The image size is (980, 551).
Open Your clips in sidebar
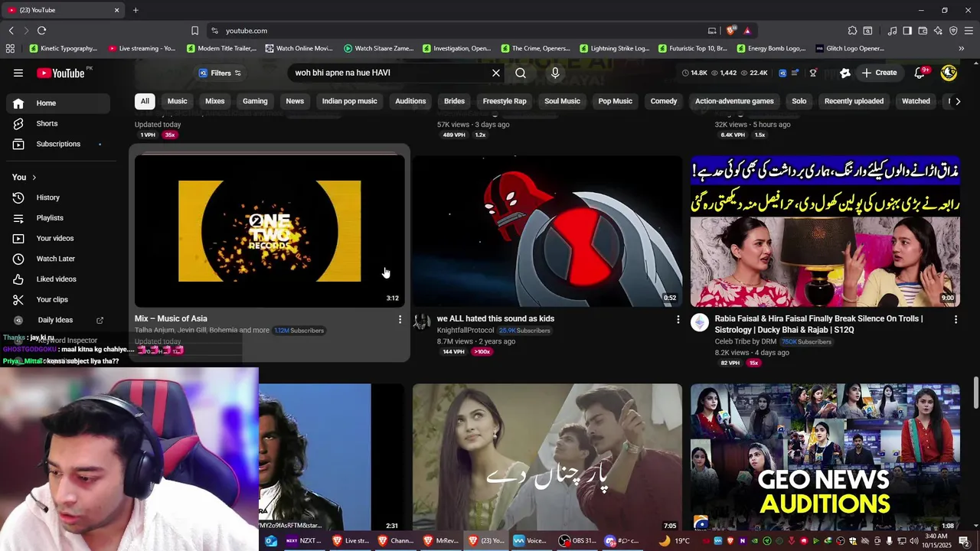pos(58,299)
